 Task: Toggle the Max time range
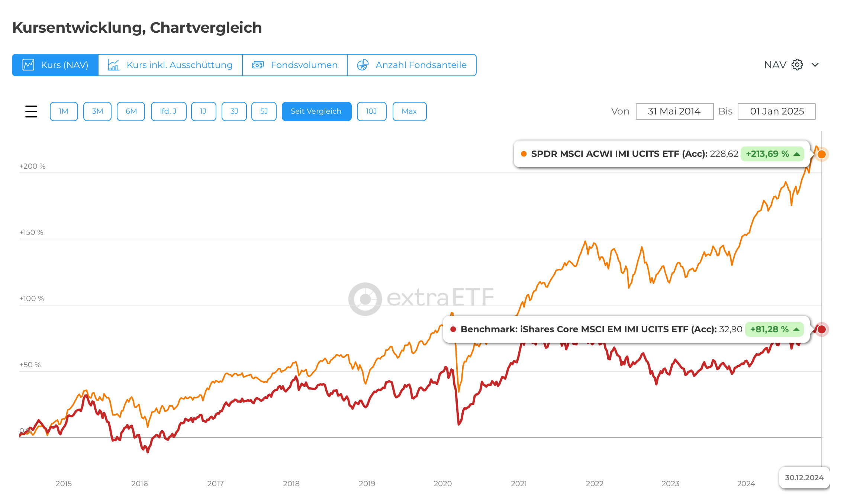409,111
